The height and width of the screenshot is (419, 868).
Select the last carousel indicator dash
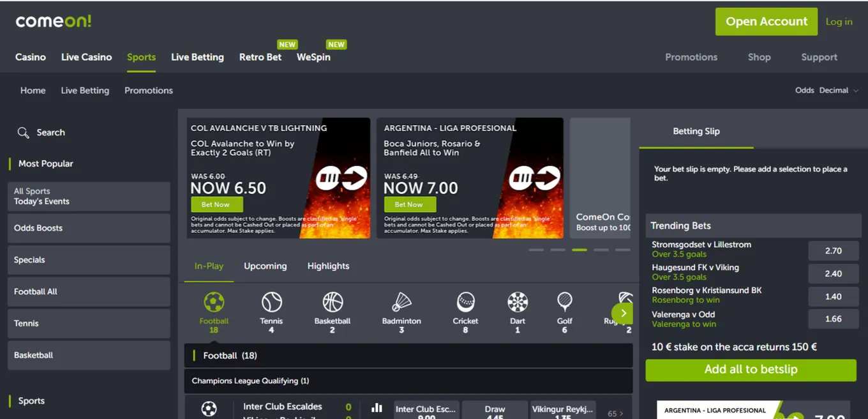pos(622,250)
